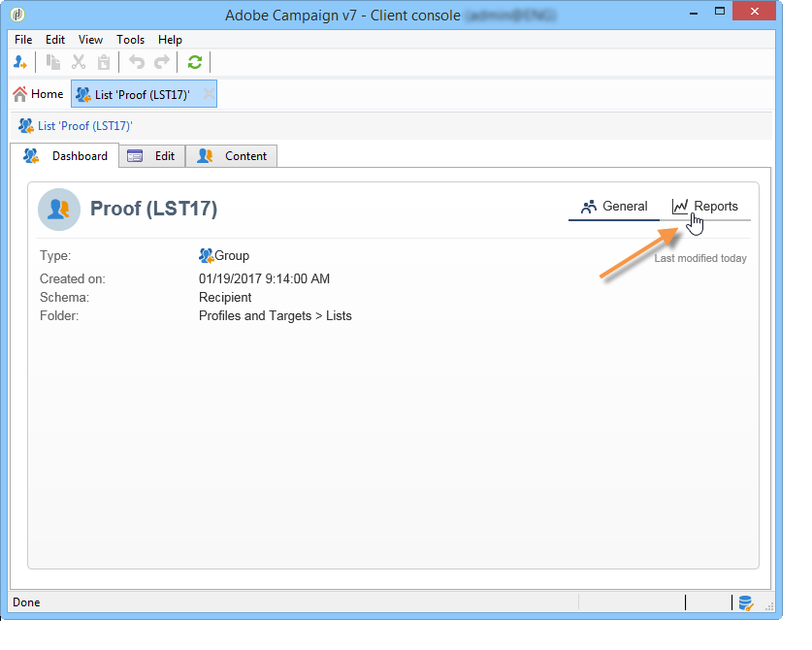
Task: Click the Cut scissors icon
Action: (x=79, y=62)
